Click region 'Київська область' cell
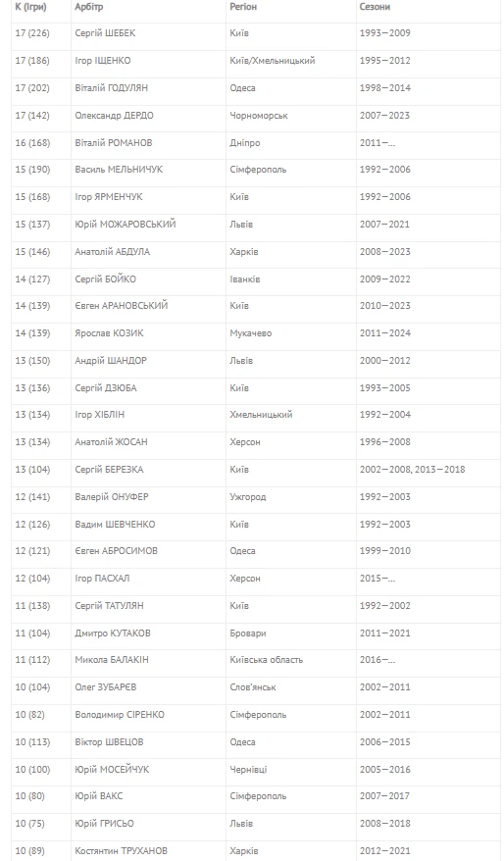The height and width of the screenshot is (861, 504). (267, 660)
